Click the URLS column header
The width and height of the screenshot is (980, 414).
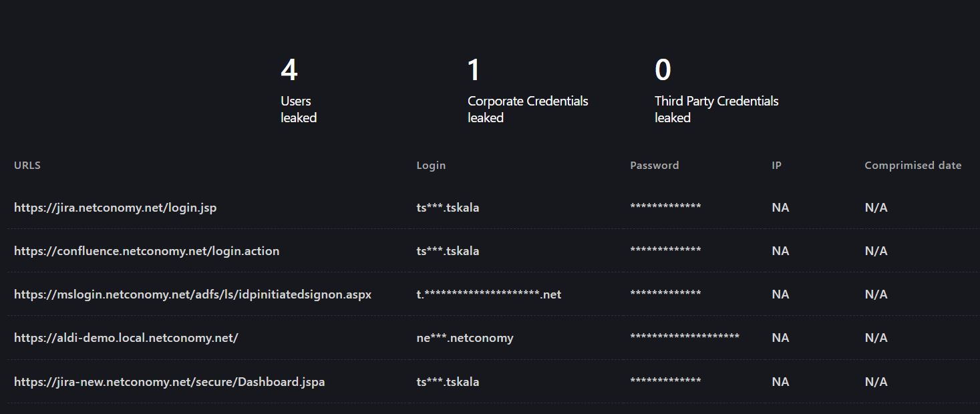27,166
